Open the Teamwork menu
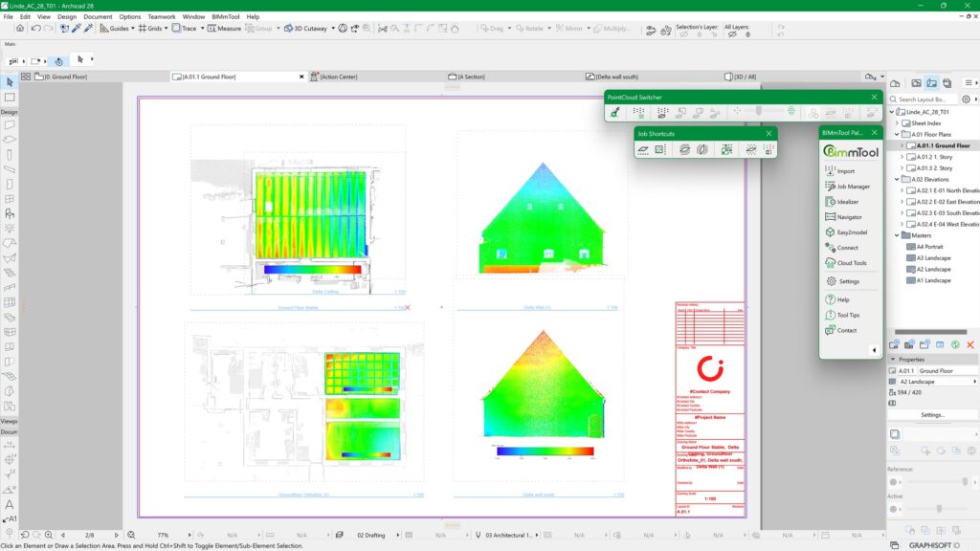The height and width of the screenshot is (551, 980). click(x=161, y=16)
